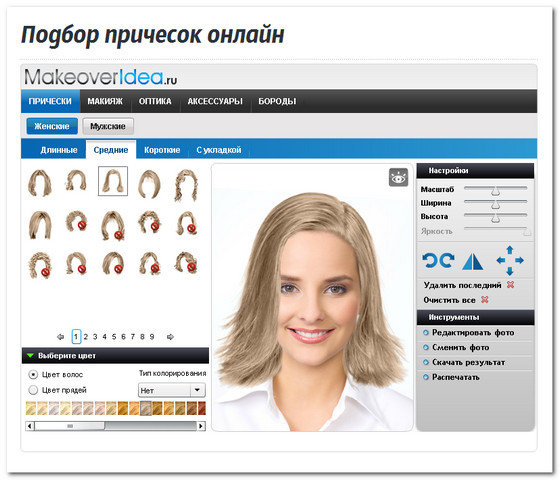Image resolution: width=560 pixels, height=480 pixels.
Task: Click Скачать результат link
Action: pos(469,362)
